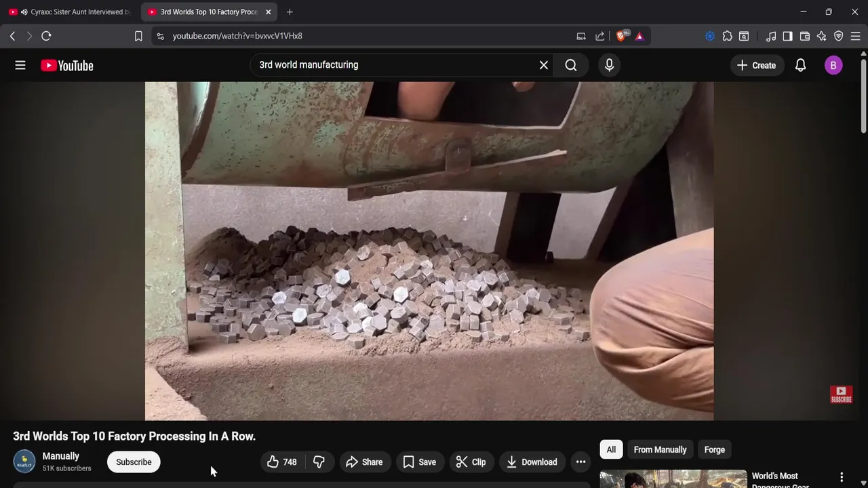Screen dimensions: 868x488
Task: Click the browser share page icon
Action: (x=600, y=36)
